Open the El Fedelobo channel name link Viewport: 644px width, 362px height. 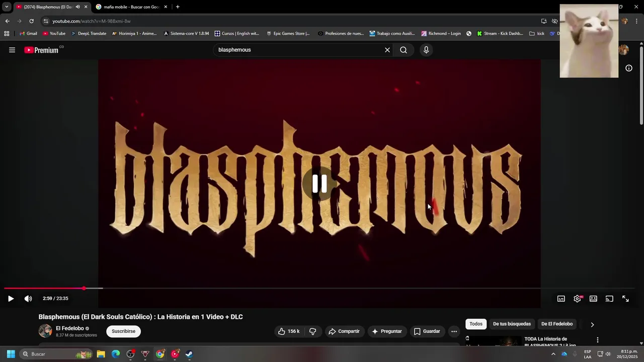point(70,328)
